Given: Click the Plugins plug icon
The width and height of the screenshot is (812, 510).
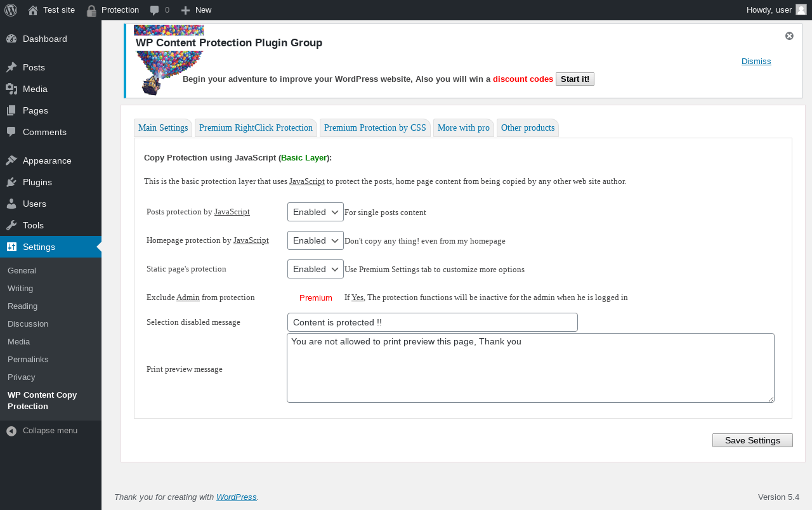Looking at the screenshot, I should coord(11,182).
